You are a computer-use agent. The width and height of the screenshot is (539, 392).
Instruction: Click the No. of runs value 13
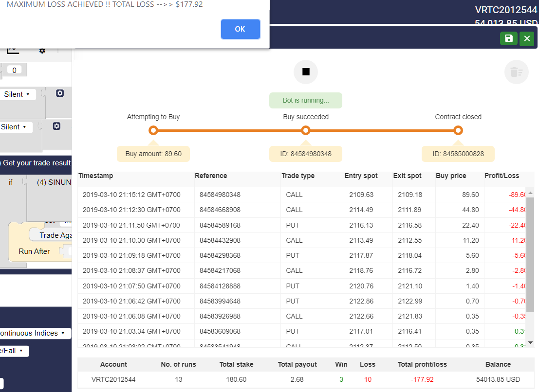point(178,379)
